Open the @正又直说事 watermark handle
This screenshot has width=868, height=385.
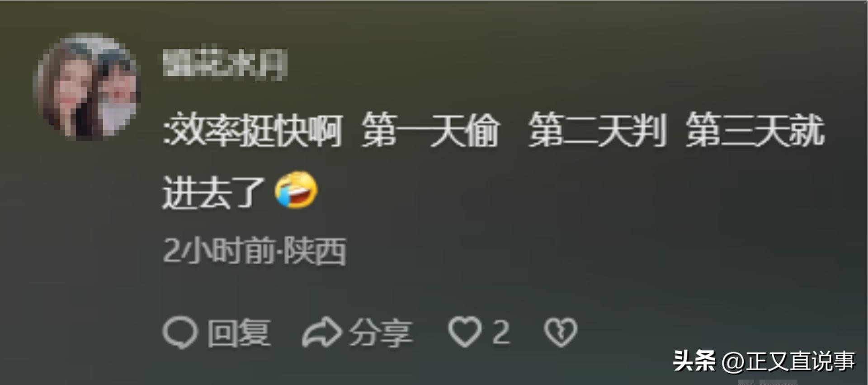tap(788, 361)
